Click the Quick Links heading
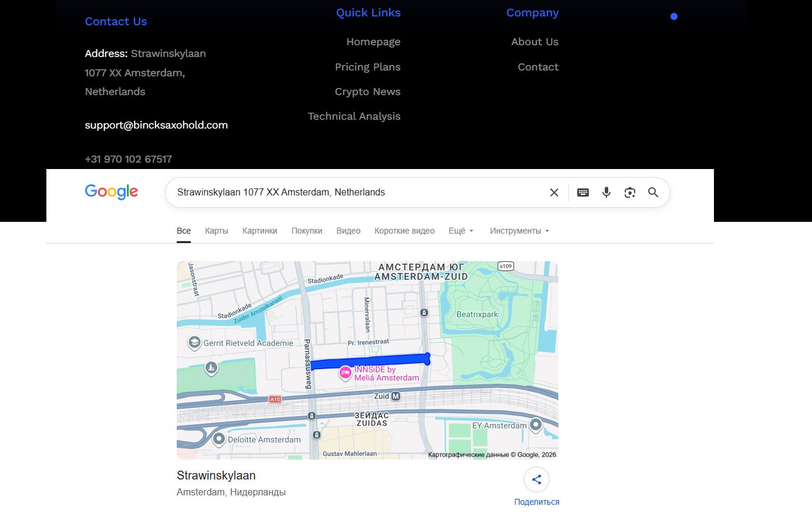 [368, 13]
